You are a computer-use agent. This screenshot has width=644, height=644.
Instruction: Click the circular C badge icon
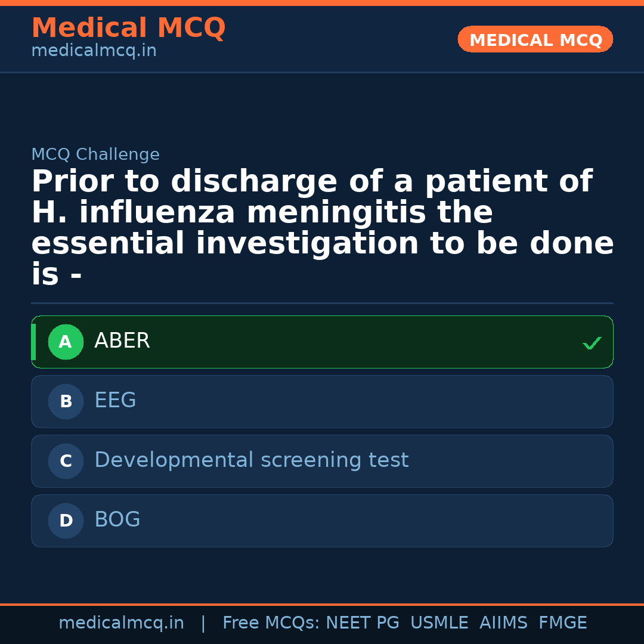[x=66, y=461]
